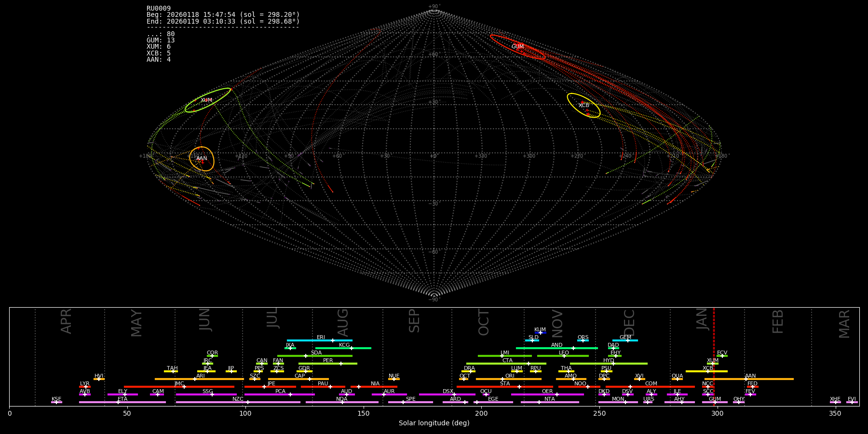This screenshot has height=434, width=868.
Task: Select the AAN radiant label in orange ellipse
Action: pos(202,159)
